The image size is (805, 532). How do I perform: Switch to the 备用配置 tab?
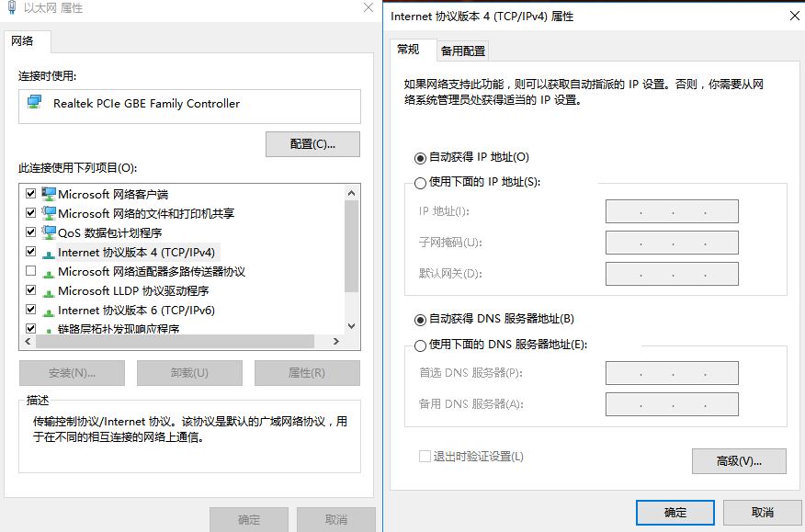[x=462, y=51]
